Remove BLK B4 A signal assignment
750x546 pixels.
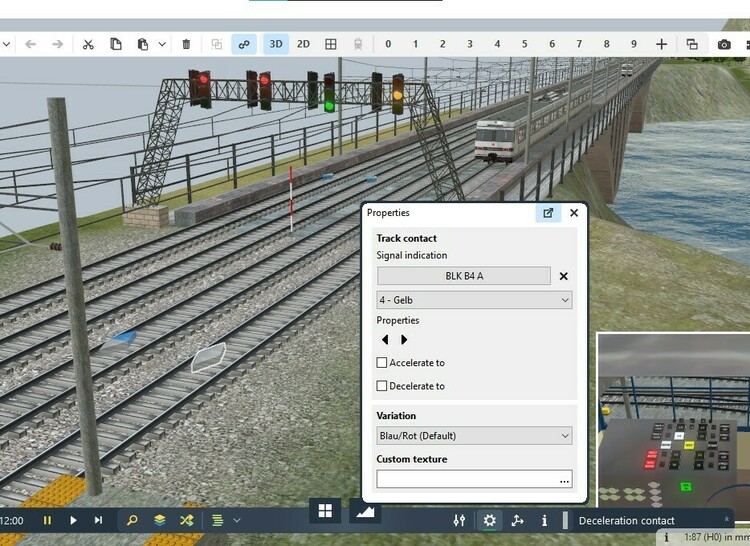563,276
